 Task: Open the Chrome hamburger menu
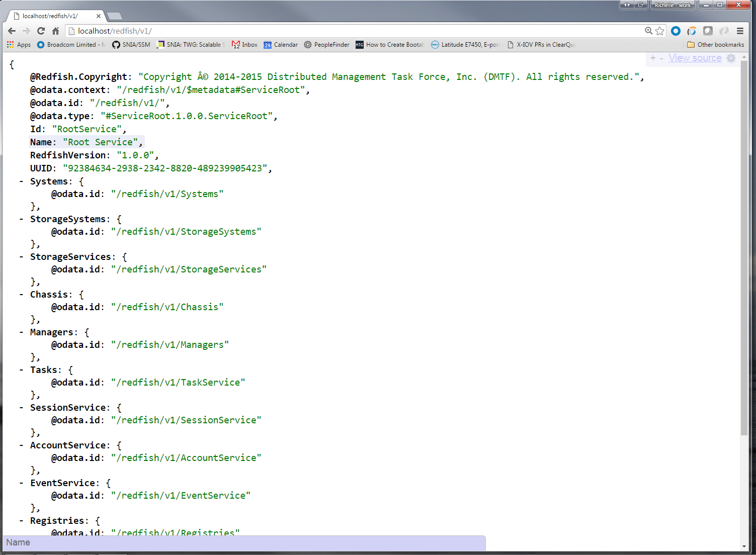(740, 31)
